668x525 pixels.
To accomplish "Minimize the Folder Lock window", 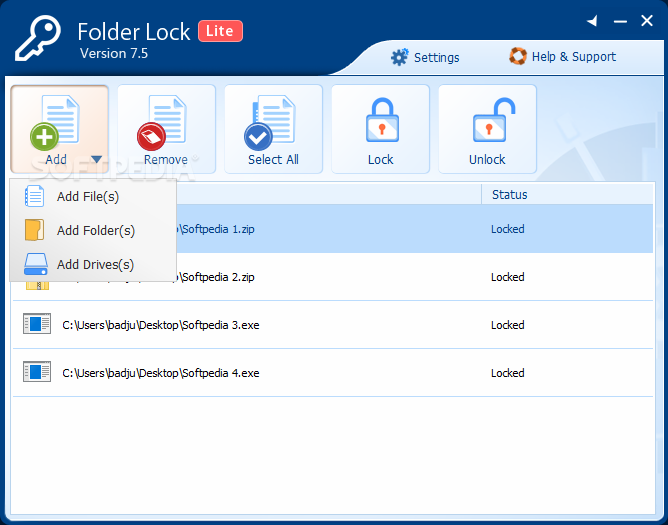I will pyautogui.click(x=620, y=21).
